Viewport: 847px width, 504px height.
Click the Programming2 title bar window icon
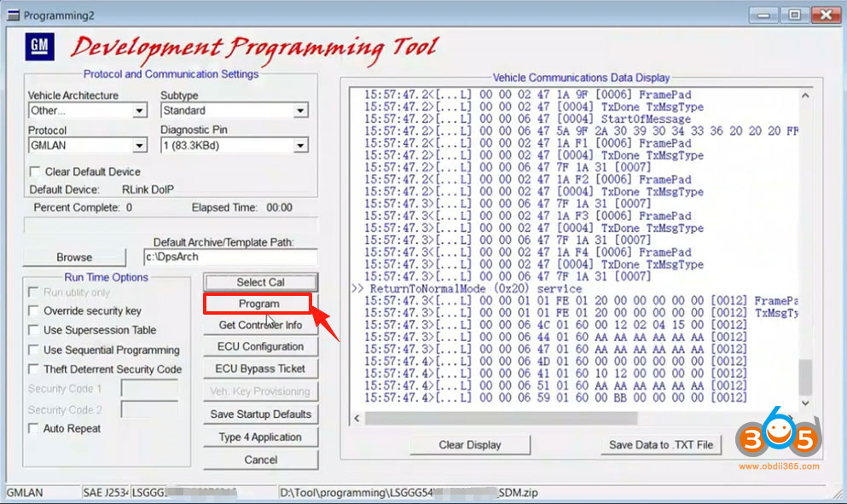[13, 15]
